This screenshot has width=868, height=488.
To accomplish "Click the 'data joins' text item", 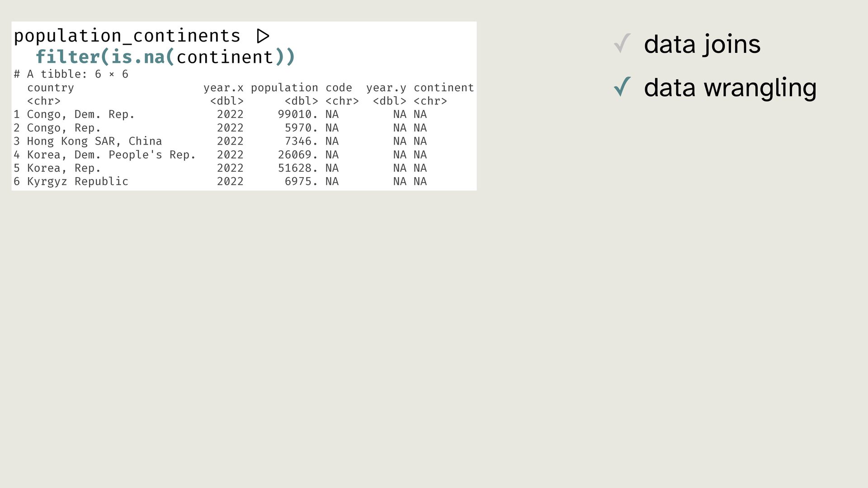I will coord(702,44).
